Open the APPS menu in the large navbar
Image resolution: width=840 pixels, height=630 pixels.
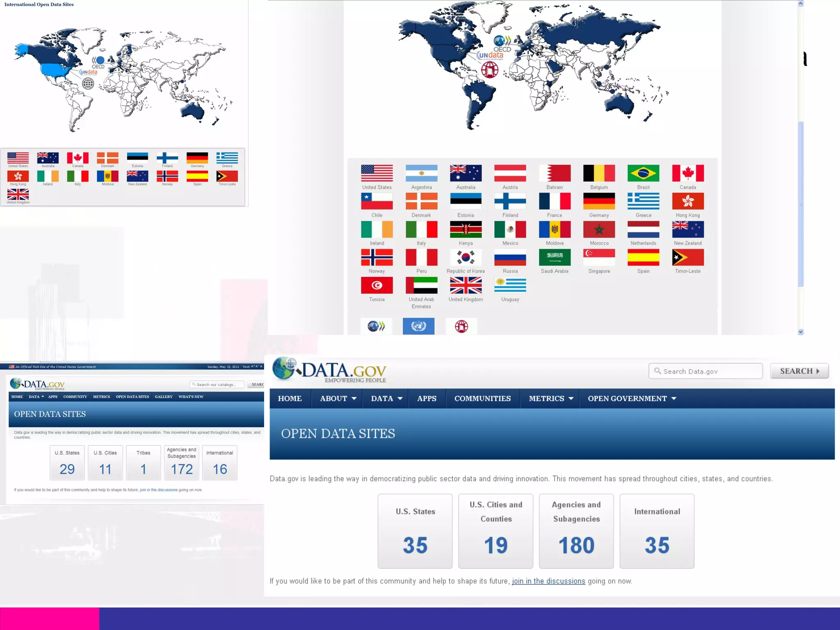pyautogui.click(x=427, y=398)
